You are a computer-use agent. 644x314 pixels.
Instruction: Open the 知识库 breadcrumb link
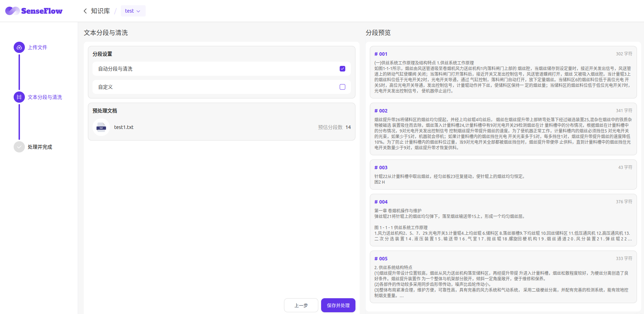pyautogui.click(x=101, y=11)
